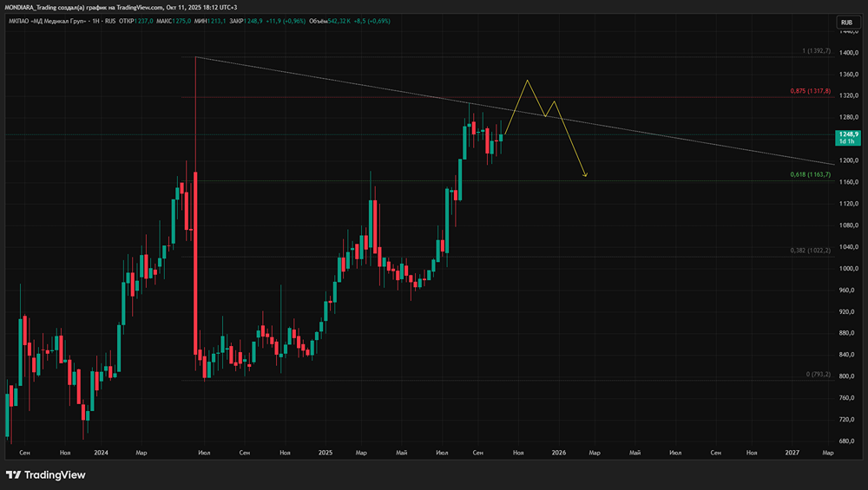Click the low value 1213,1

coord(216,21)
